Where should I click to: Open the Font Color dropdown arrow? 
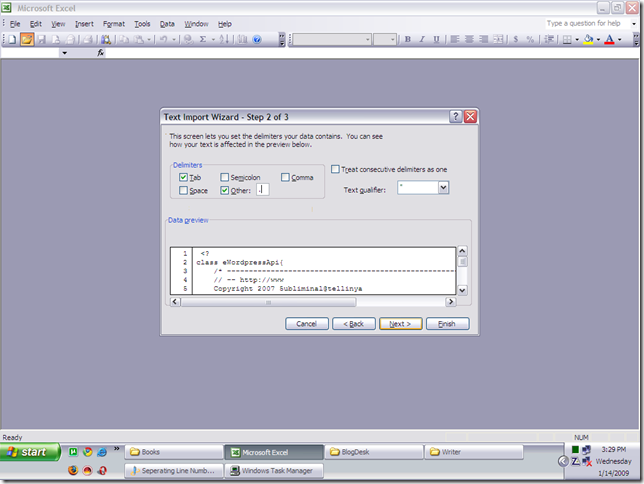(620, 39)
